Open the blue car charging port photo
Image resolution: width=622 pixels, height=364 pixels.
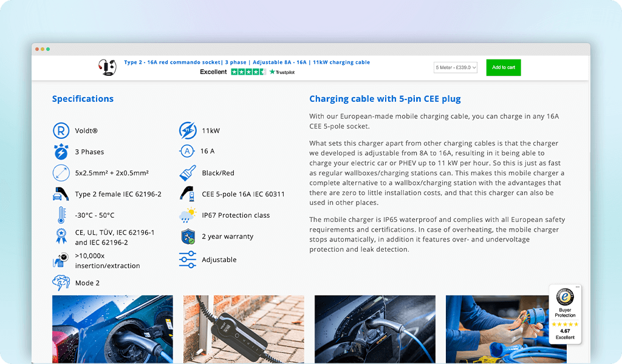click(112, 329)
